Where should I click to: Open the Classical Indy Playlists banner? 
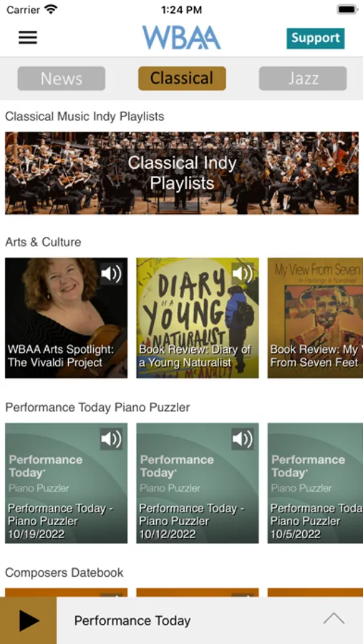point(182,173)
